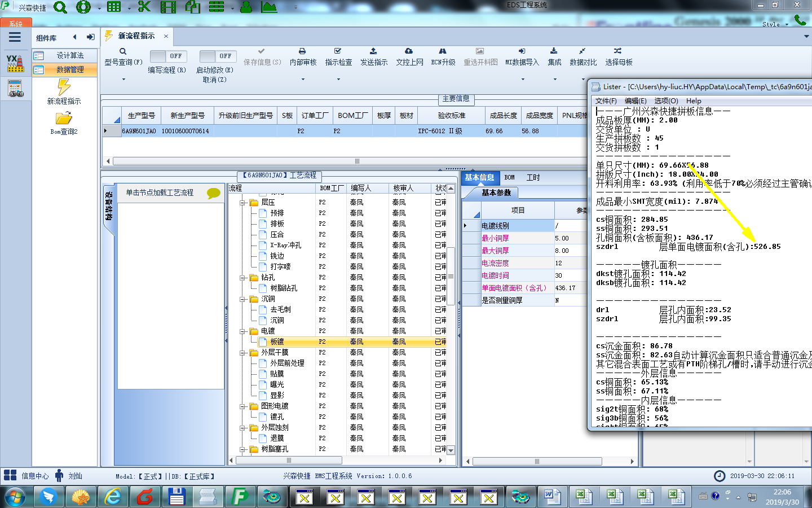Click MI数据导入 import icon

pos(522,51)
